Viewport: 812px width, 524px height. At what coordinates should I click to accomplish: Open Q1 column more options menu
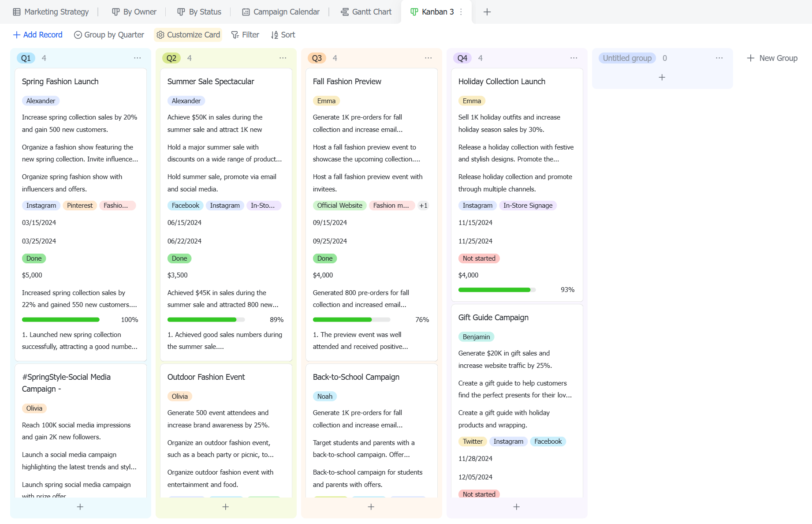pos(138,58)
